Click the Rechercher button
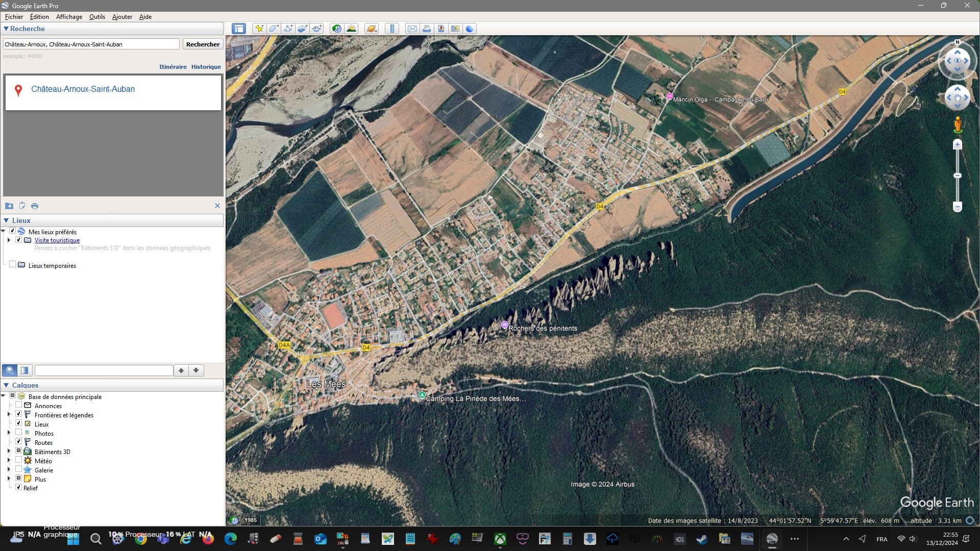 [203, 44]
